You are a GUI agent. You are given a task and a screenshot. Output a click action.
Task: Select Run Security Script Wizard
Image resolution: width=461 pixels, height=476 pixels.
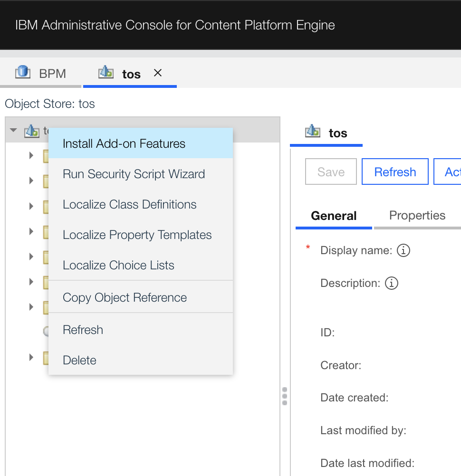tap(141, 174)
